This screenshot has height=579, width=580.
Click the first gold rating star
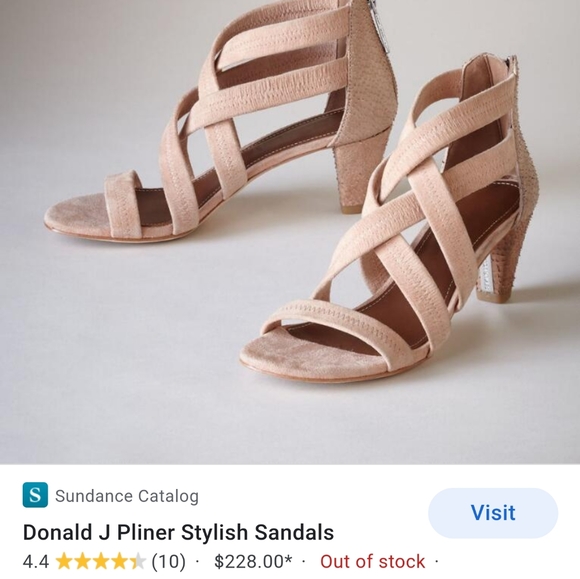[x=64, y=561]
